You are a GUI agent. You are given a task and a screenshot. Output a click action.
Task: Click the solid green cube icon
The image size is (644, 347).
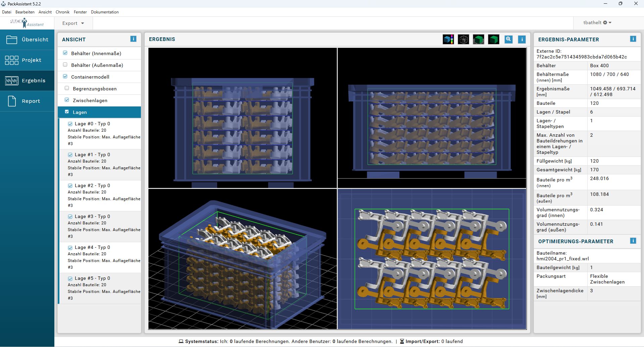pos(493,39)
